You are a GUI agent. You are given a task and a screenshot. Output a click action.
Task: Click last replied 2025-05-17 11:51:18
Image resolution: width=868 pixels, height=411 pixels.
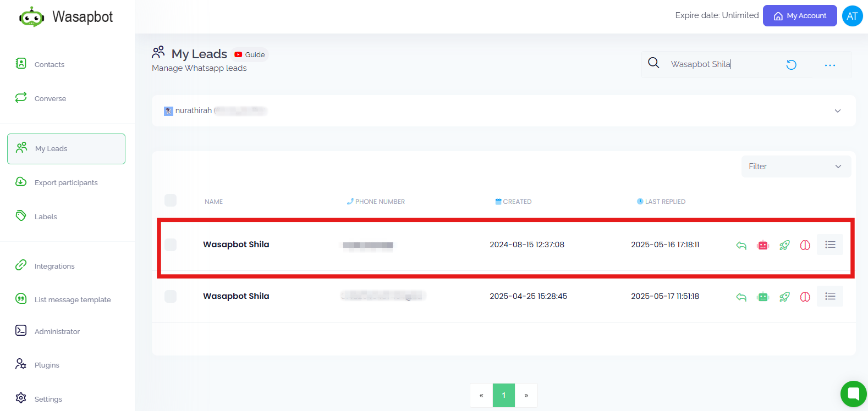(665, 296)
